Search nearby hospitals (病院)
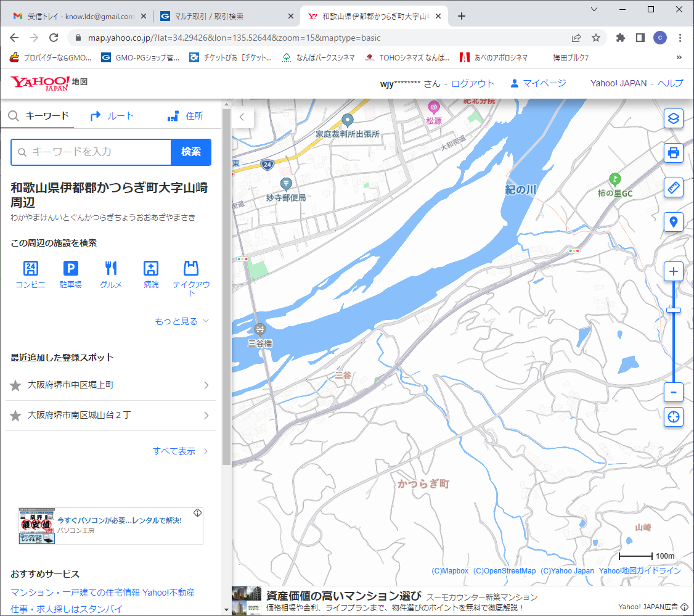The image size is (694, 616). [x=151, y=274]
